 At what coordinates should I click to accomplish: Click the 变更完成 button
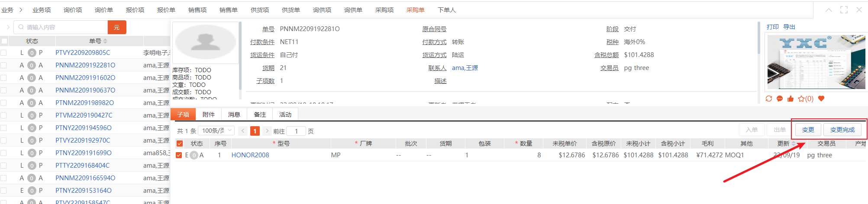pos(842,130)
